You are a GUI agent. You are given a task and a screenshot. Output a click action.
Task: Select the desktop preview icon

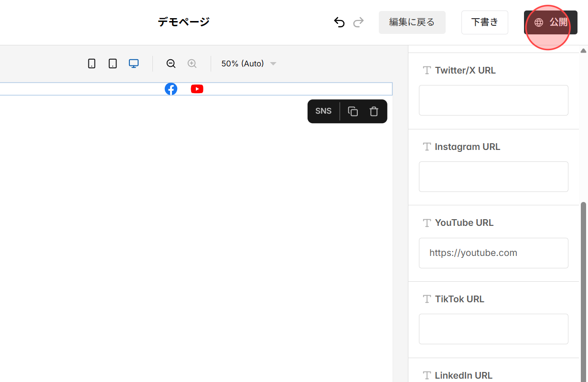tap(133, 63)
